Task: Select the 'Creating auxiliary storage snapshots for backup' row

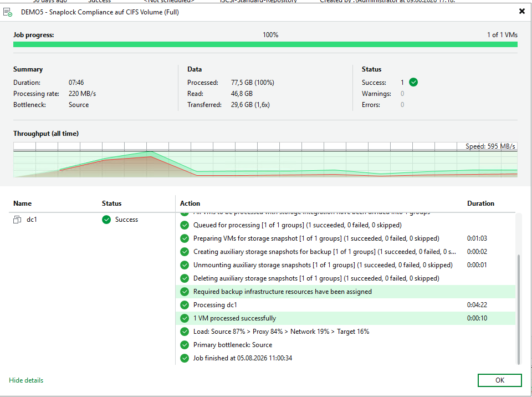Action: click(x=345, y=252)
